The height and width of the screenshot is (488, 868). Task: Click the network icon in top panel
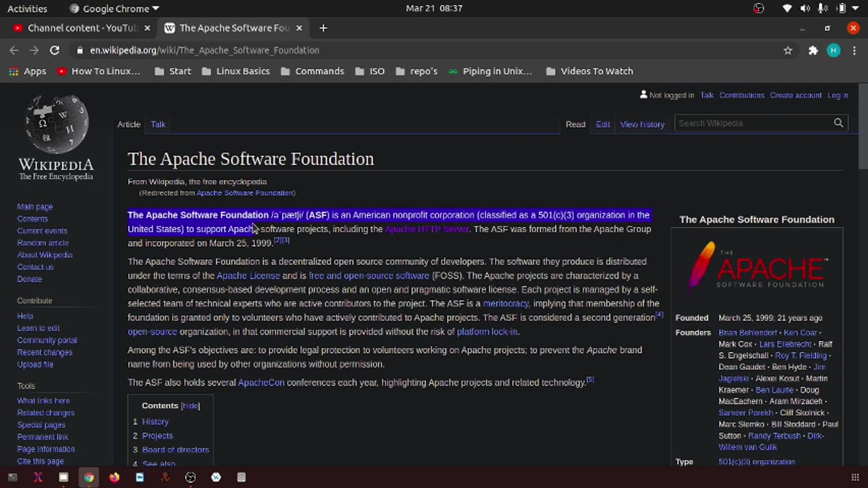click(787, 8)
